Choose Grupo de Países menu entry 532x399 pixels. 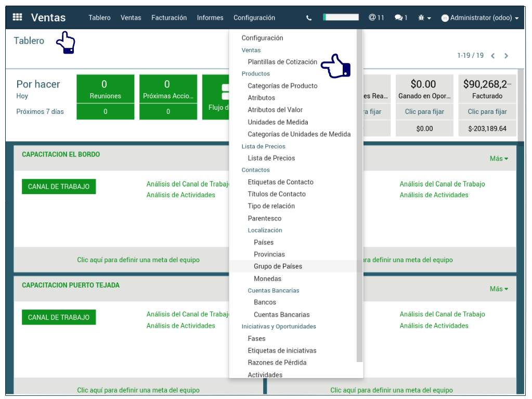click(x=278, y=266)
